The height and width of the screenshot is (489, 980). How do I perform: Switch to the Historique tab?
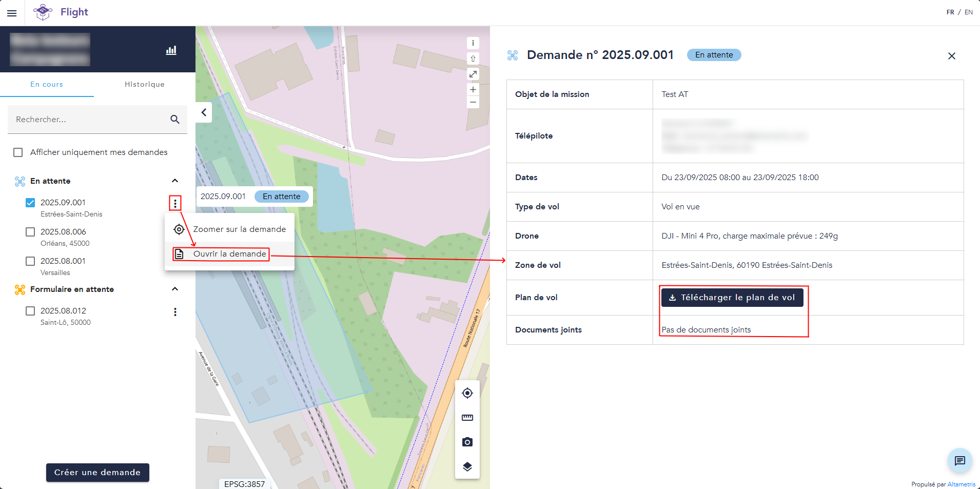[144, 84]
